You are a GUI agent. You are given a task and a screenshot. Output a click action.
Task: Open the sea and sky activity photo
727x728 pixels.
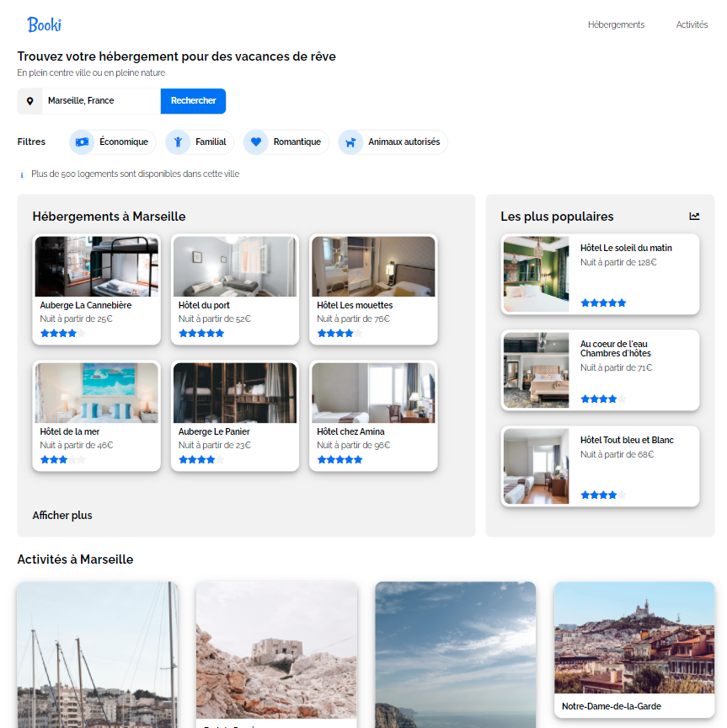click(x=456, y=655)
